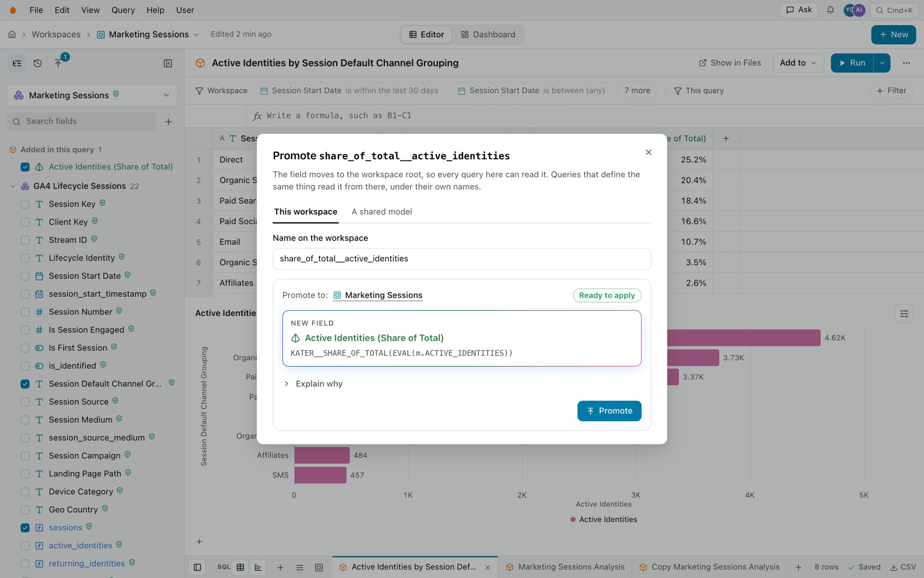This screenshot has height=578, width=924.
Task: Edit the Name on the workspace field
Action: pos(461,259)
